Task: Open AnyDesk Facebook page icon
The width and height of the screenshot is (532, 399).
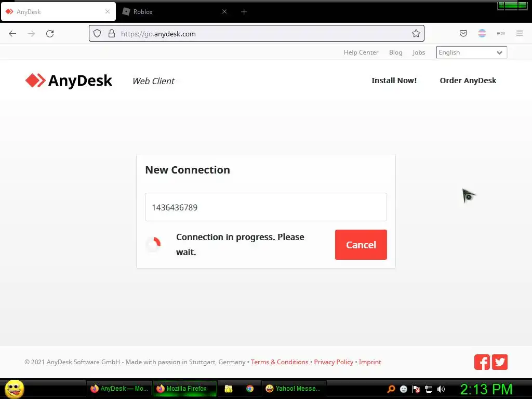Action: (x=482, y=362)
